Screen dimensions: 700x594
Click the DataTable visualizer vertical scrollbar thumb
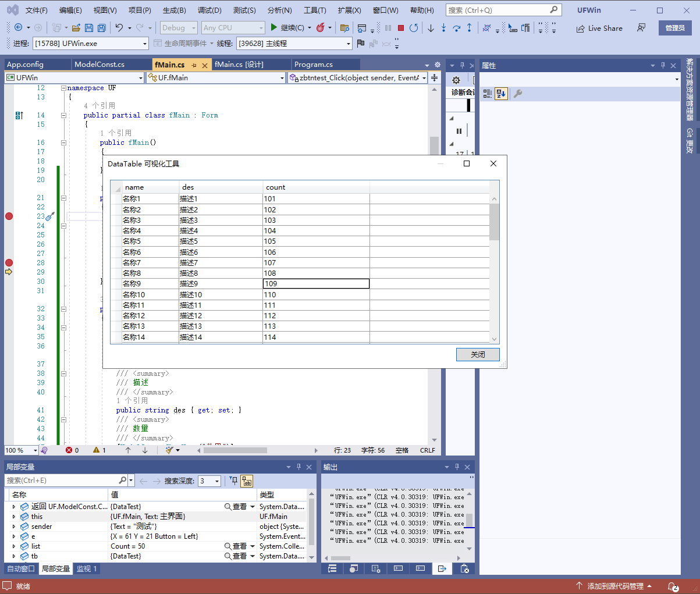tap(494, 222)
